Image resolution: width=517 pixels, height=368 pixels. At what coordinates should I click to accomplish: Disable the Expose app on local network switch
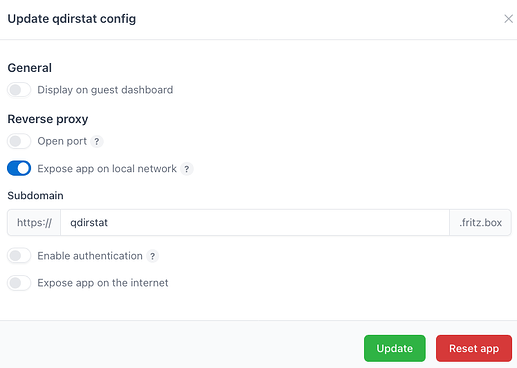[19, 168]
